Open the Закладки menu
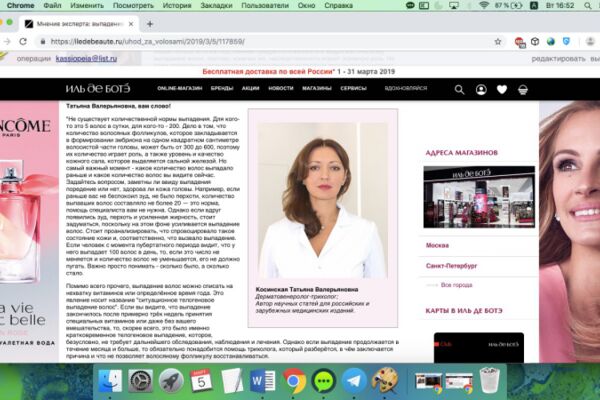600x400 pixels. coord(216,5)
